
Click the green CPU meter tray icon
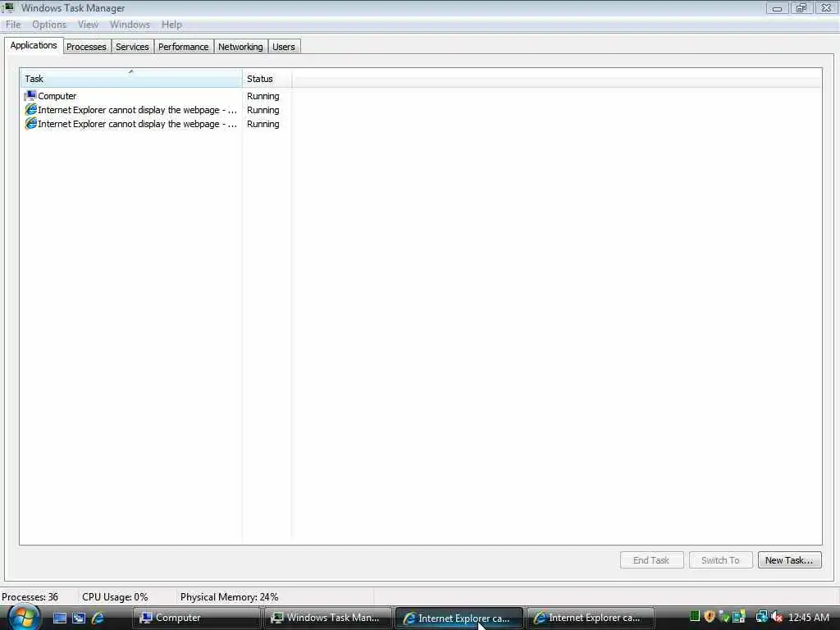695,617
